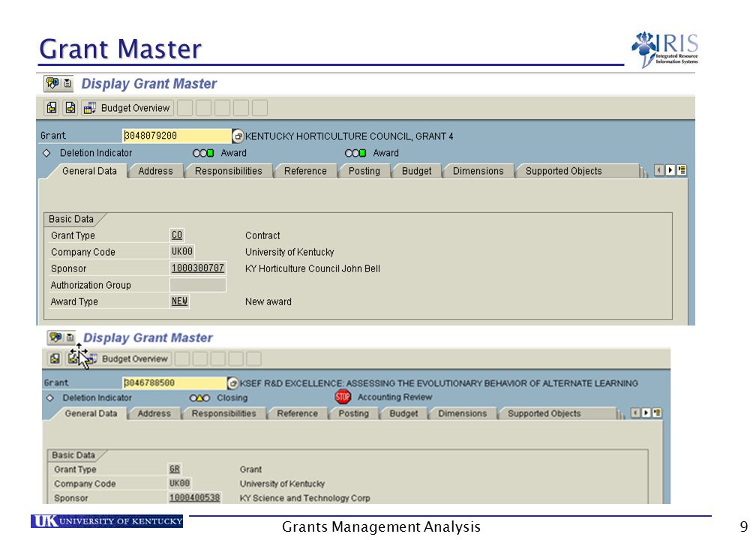Click display/change toggle icon in lower Grant Master title

click(x=55, y=337)
